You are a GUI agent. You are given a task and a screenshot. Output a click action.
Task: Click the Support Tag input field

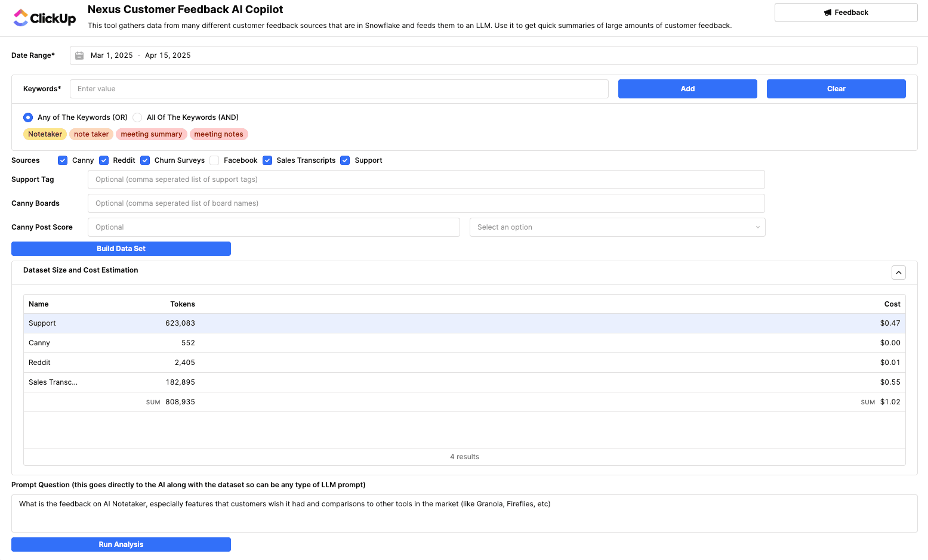coord(426,179)
